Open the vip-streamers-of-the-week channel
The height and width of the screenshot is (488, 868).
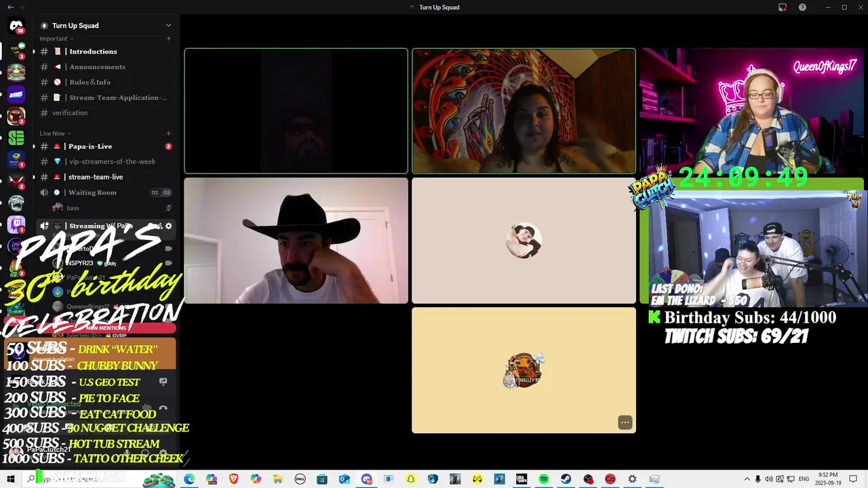click(x=105, y=162)
